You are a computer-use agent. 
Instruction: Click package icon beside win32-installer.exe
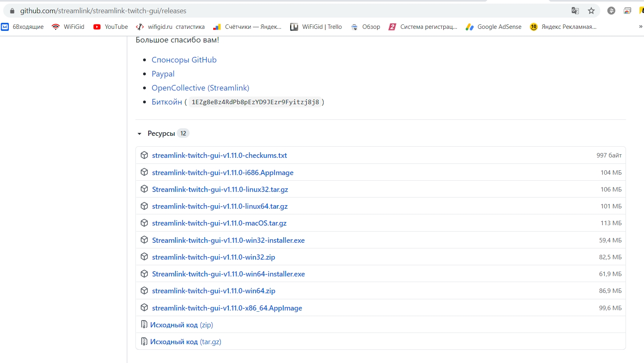(x=144, y=240)
